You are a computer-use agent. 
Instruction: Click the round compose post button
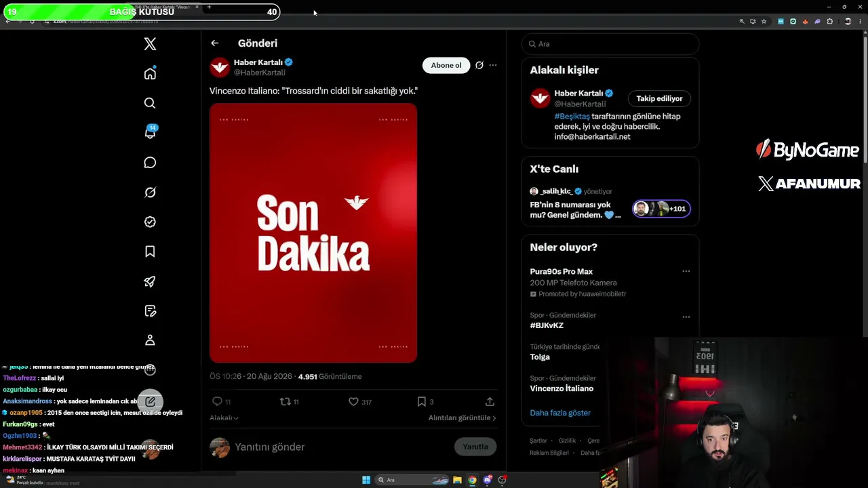150,401
